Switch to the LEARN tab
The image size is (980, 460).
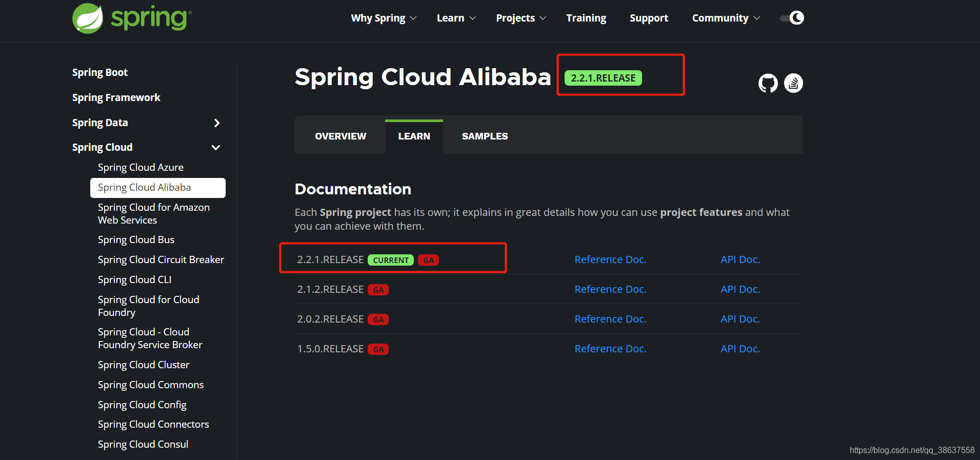pyautogui.click(x=414, y=136)
